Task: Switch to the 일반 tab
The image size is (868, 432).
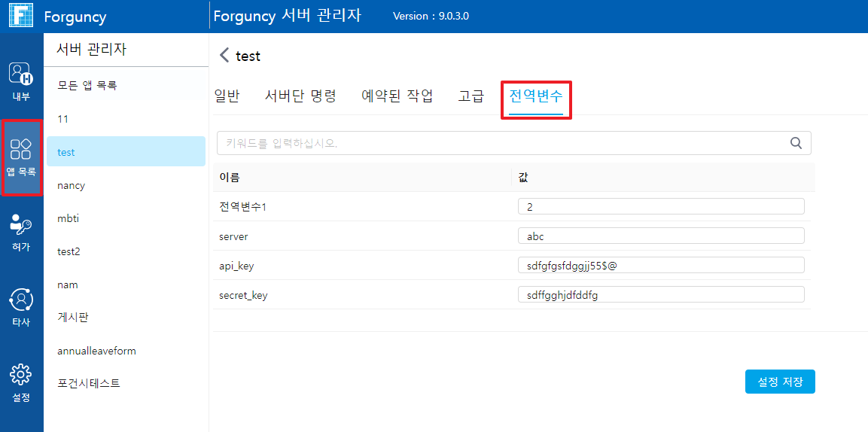Action: point(226,96)
